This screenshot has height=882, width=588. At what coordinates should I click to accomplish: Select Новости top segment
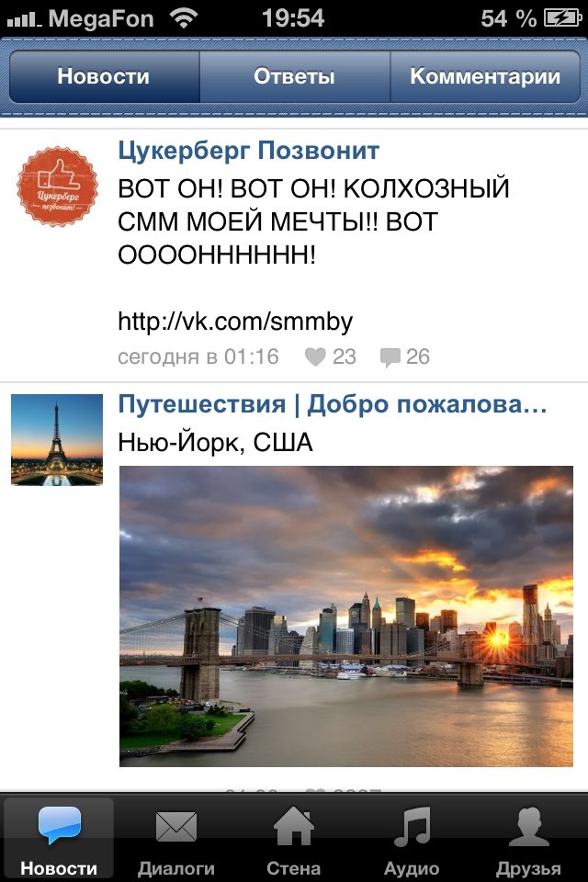(104, 76)
